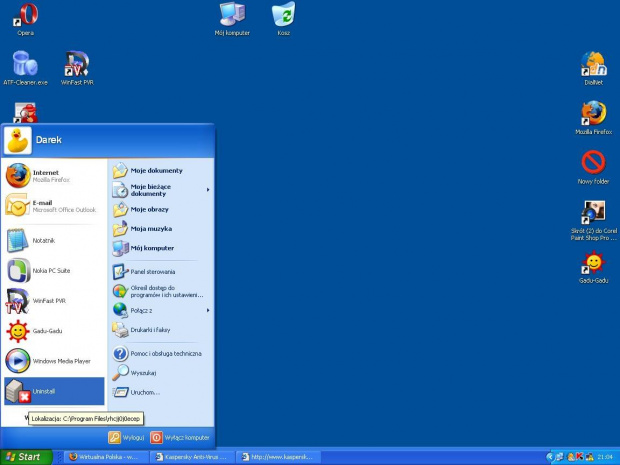This screenshot has width=620, height=465.
Task: Select the highlighted Uninstall entry
Action: tap(54, 391)
